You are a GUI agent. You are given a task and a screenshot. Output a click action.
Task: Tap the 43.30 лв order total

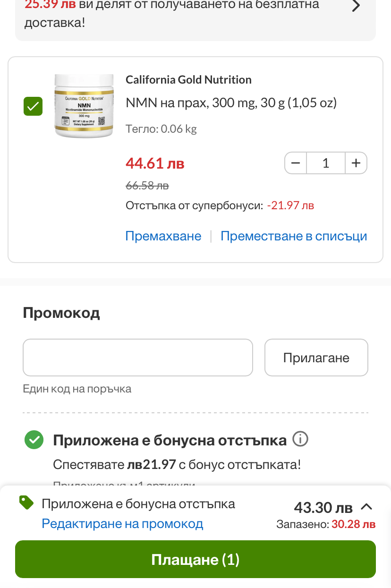323,508
